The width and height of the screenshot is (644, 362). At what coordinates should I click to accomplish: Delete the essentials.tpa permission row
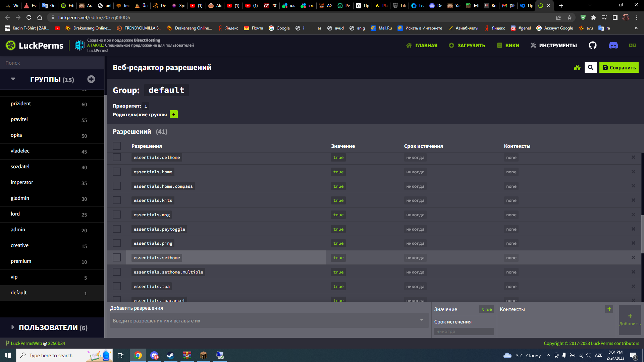(633, 286)
